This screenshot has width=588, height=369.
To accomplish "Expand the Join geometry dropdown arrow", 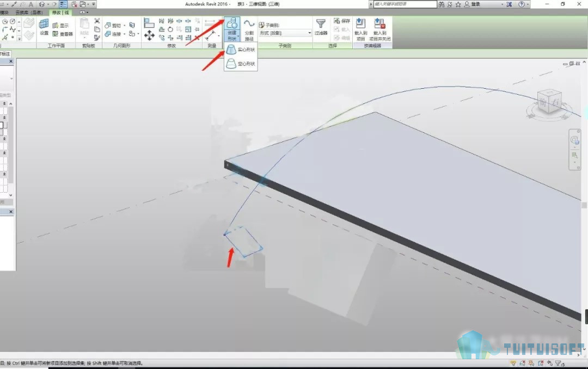I will [125, 34].
